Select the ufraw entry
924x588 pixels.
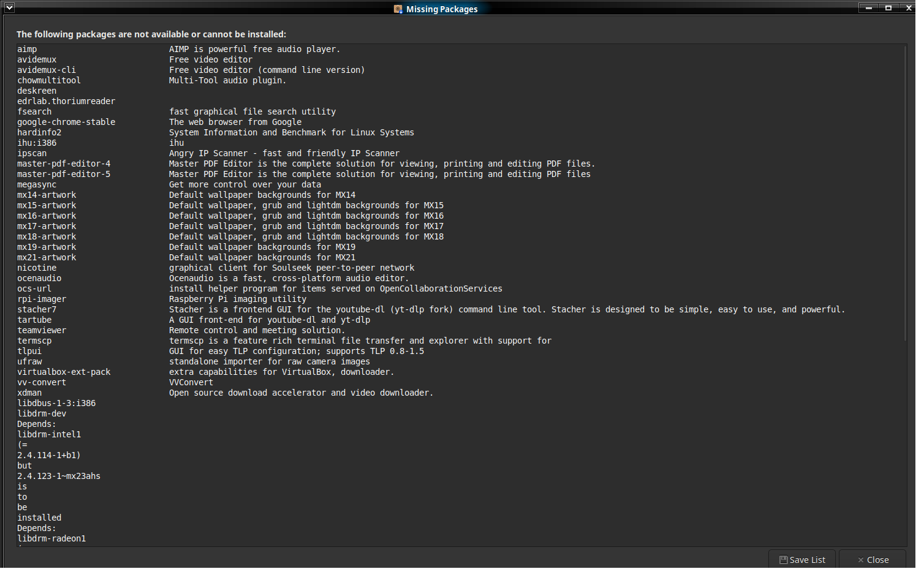point(29,361)
